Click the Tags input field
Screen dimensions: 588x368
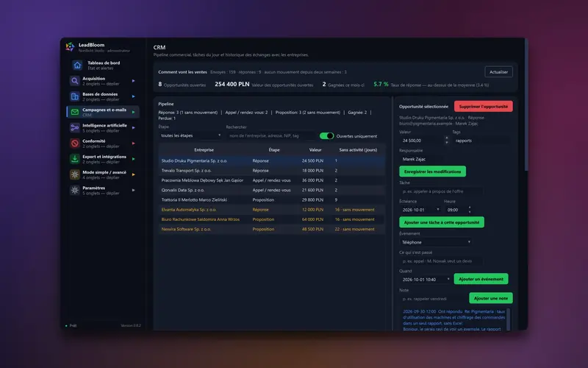(x=481, y=141)
